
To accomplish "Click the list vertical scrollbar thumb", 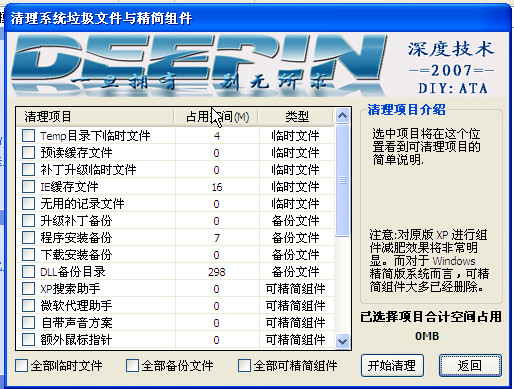I will coord(342,180).
